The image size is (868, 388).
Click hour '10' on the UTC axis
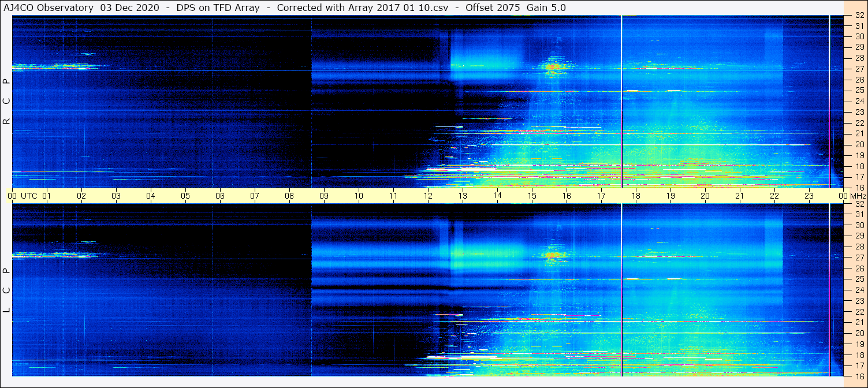click(x=359, y=196)
